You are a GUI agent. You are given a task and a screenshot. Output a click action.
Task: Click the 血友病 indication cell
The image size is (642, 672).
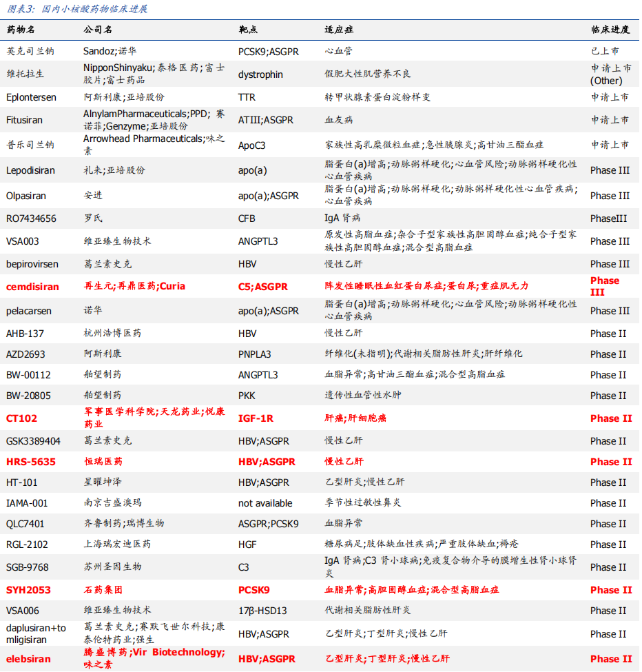click(x=338, y=120)
